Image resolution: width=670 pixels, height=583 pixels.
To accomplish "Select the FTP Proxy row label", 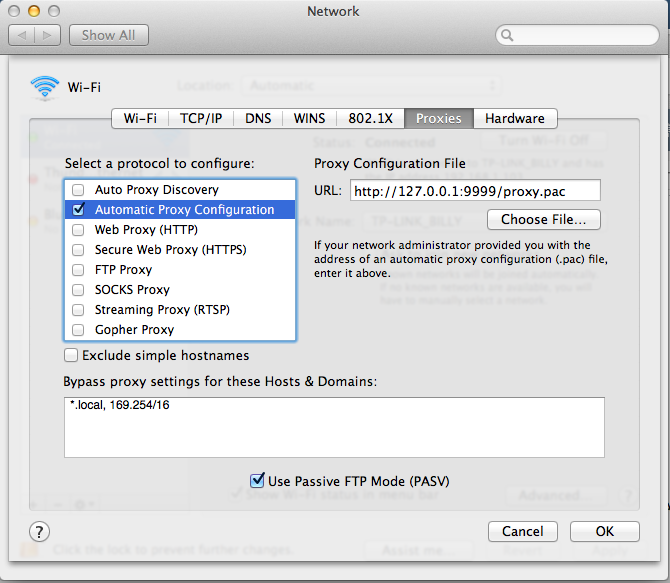I will pos(123,270).
